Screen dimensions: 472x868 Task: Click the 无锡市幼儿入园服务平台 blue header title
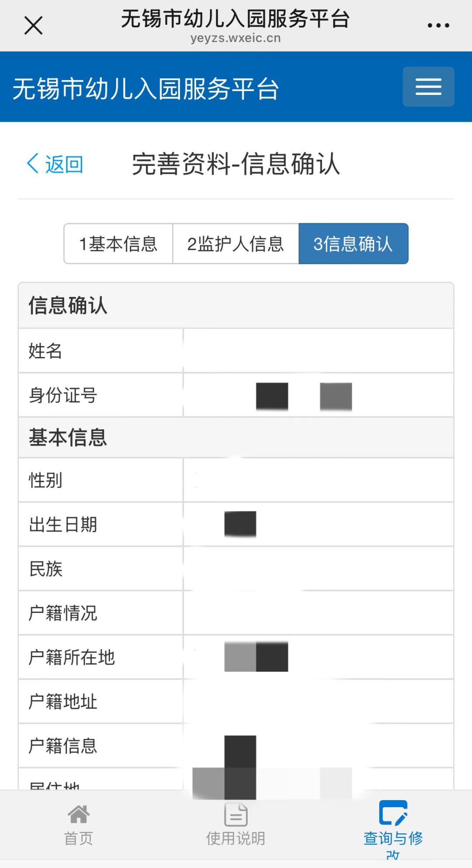146,88
